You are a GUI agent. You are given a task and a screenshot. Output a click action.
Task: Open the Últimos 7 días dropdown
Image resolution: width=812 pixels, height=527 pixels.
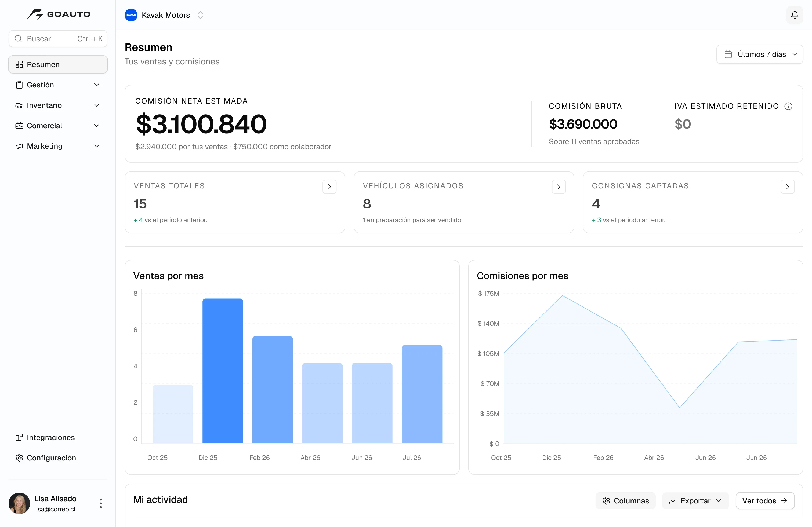click(x=760, y=54)
